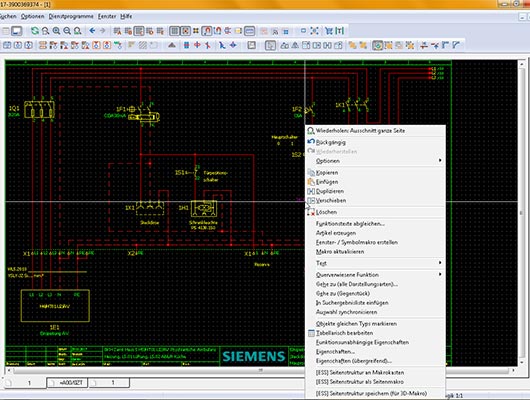Choose Kopieren from the context menu

[x=375, y=172]
